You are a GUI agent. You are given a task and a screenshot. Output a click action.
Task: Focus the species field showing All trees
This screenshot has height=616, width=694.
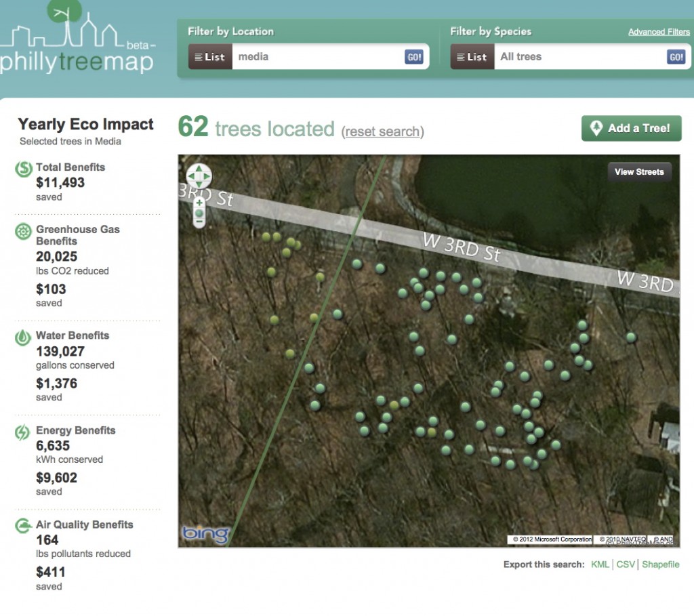580,57
